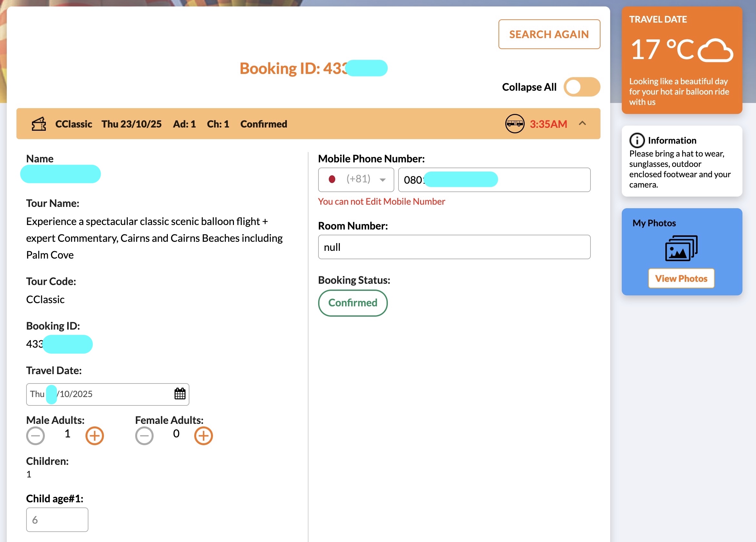756x542 pixels.
Task: Decrease Male Adults with minus icon
Action: (x=36, y=435)
